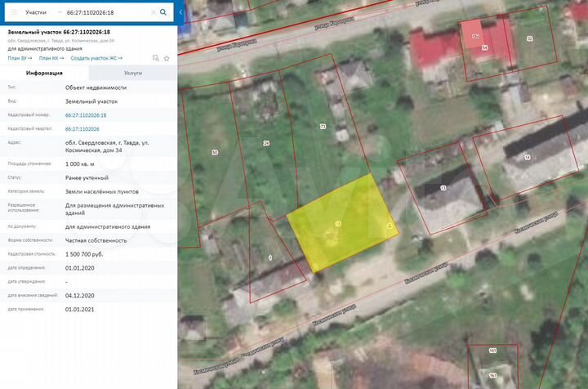Click the magnifier search icon
The image size is (588, 389).
(163, 13)
